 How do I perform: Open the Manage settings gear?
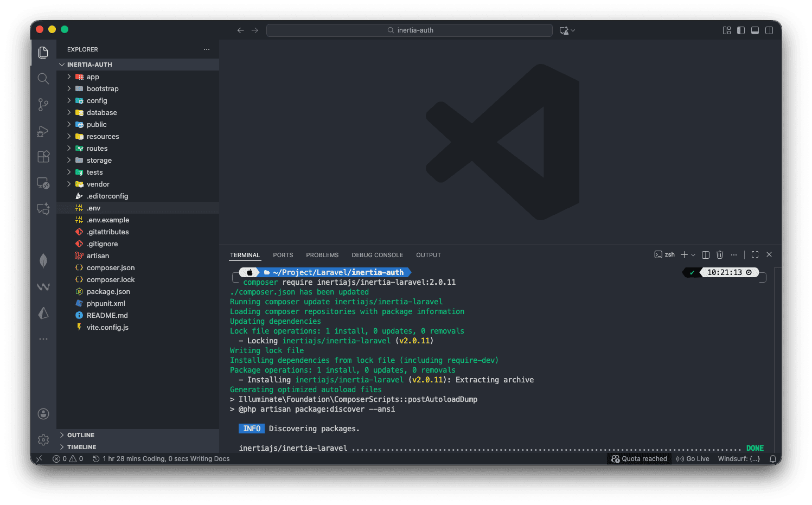coord(43,439)
